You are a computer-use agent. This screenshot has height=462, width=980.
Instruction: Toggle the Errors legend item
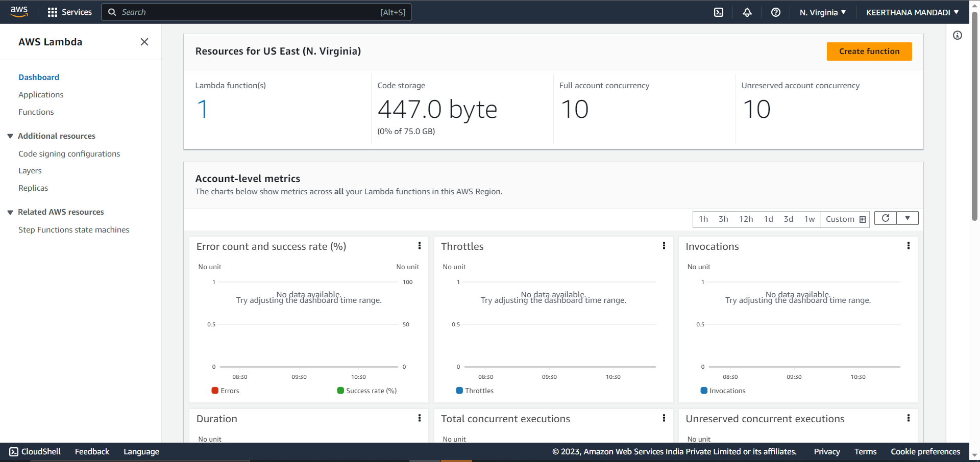pyautogui.click(x=226, y=391)
